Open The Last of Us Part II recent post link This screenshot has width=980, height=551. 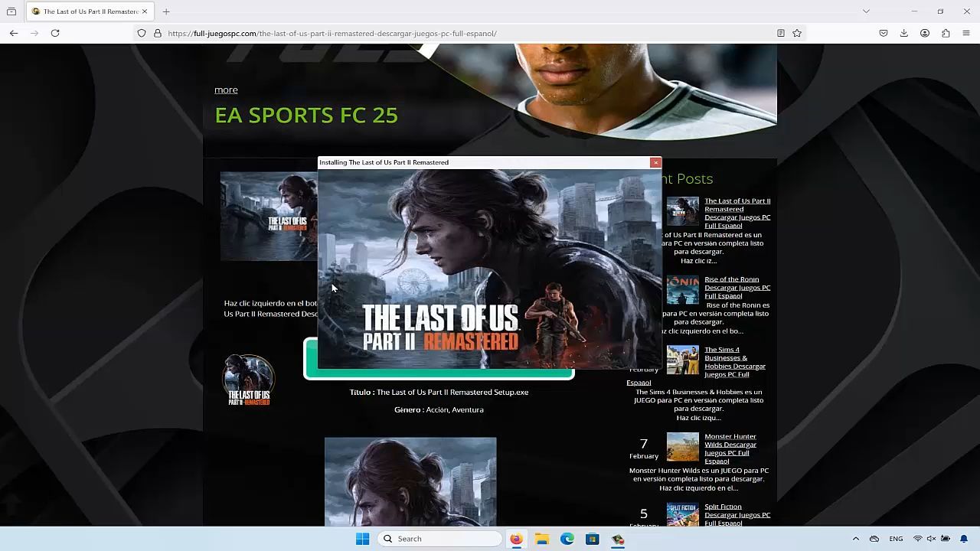(737, 213)
